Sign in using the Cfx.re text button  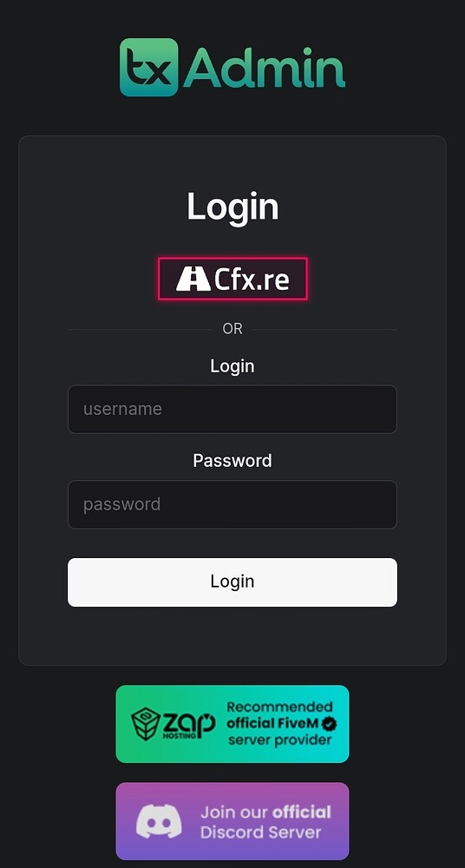(232, 279)
